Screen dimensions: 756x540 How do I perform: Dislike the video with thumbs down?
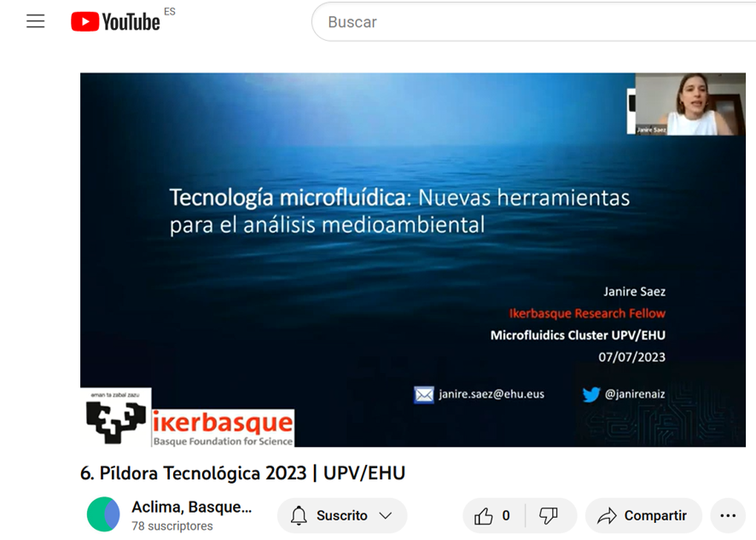pyautogui.click(x=549, y=515)
